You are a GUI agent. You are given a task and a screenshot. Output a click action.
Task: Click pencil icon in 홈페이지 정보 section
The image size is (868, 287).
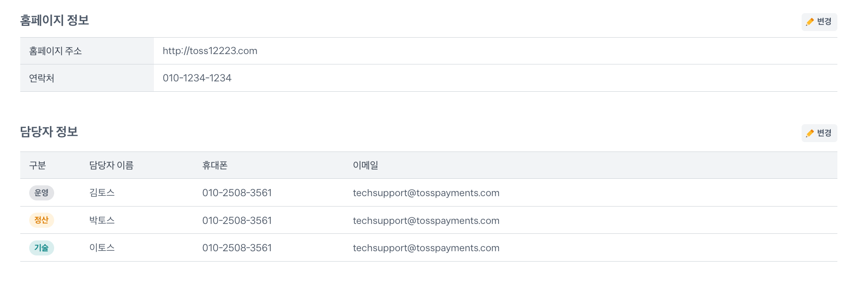[x=810, y=22]
